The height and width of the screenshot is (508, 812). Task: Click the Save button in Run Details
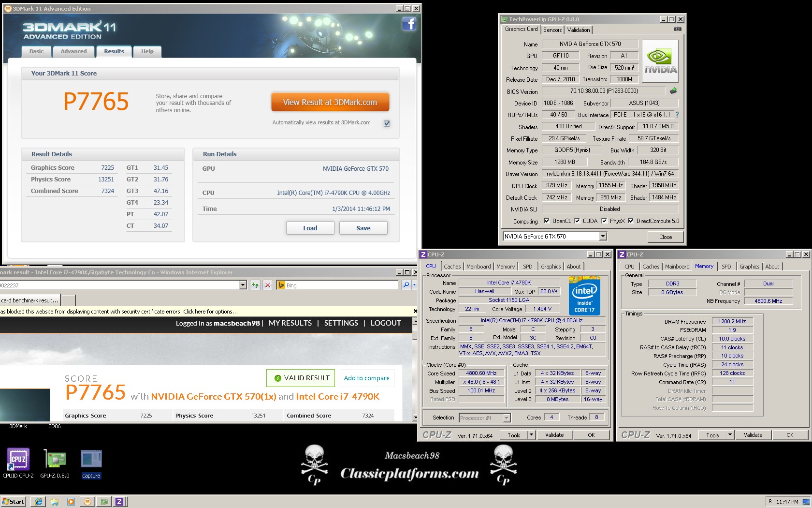(363, 228)
